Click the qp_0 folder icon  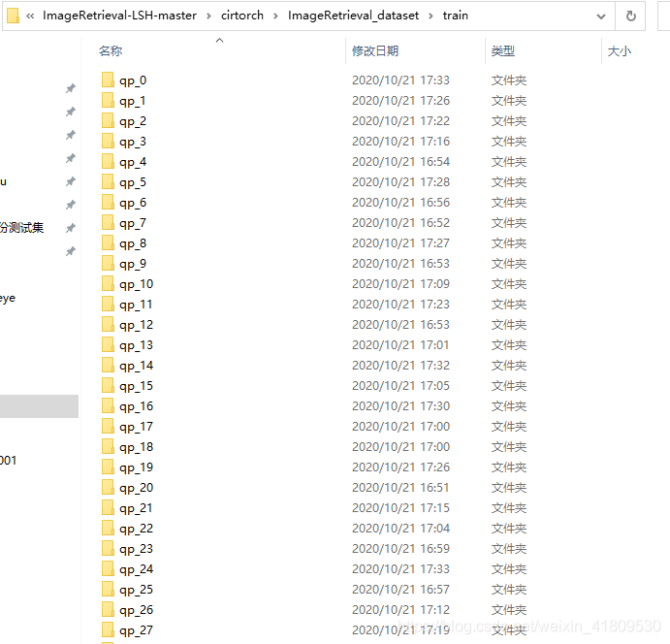(108, 80)
